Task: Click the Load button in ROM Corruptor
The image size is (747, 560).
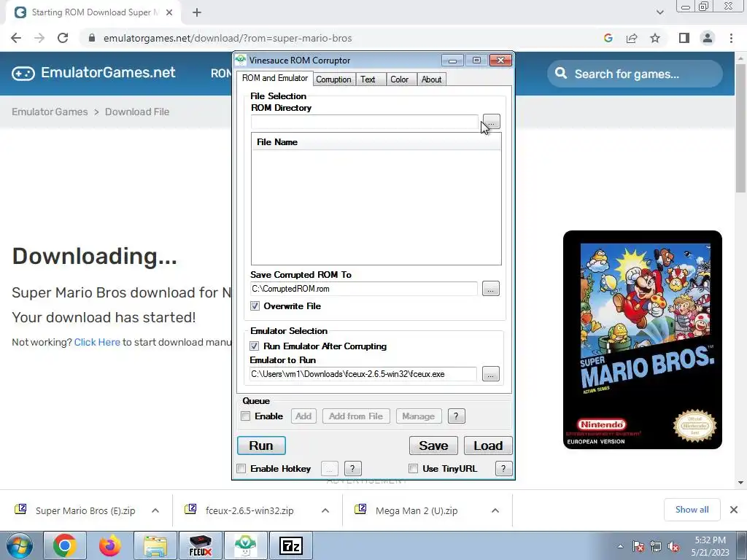Action: tap(488, 446)
